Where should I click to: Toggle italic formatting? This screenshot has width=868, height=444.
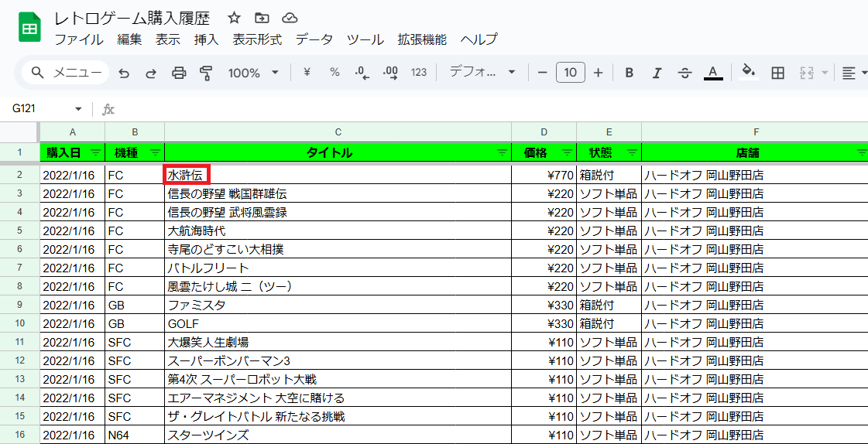[x=657, y=73]
